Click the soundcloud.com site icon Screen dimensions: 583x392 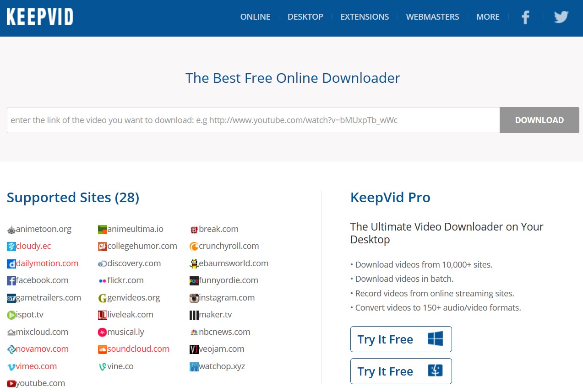point(103,349)
